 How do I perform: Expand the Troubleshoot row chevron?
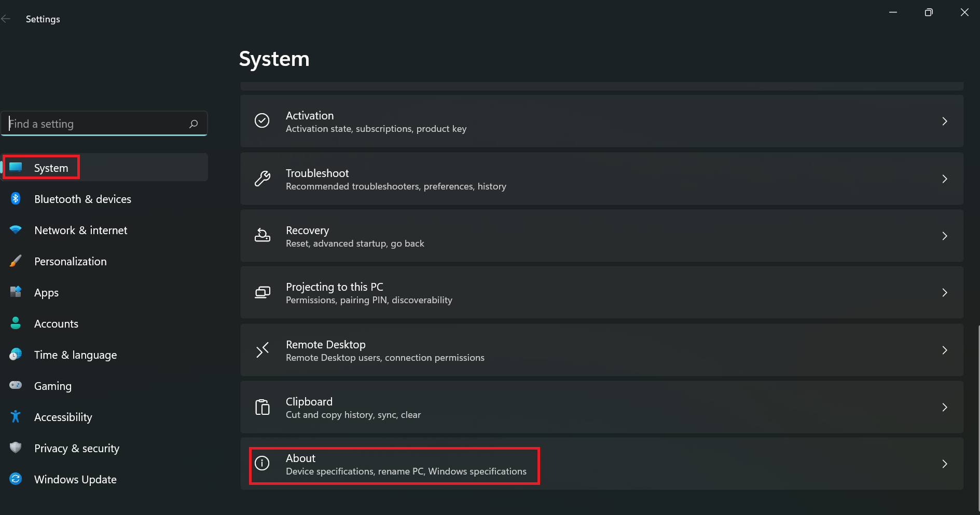945,179
